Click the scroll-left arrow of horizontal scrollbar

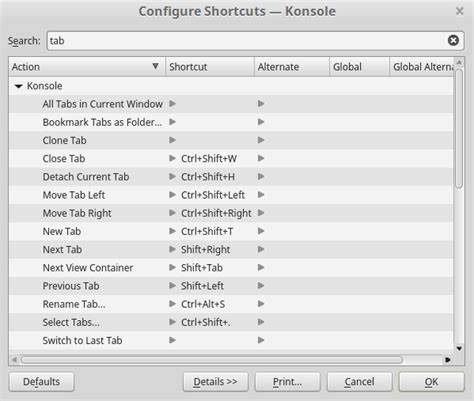14,360
